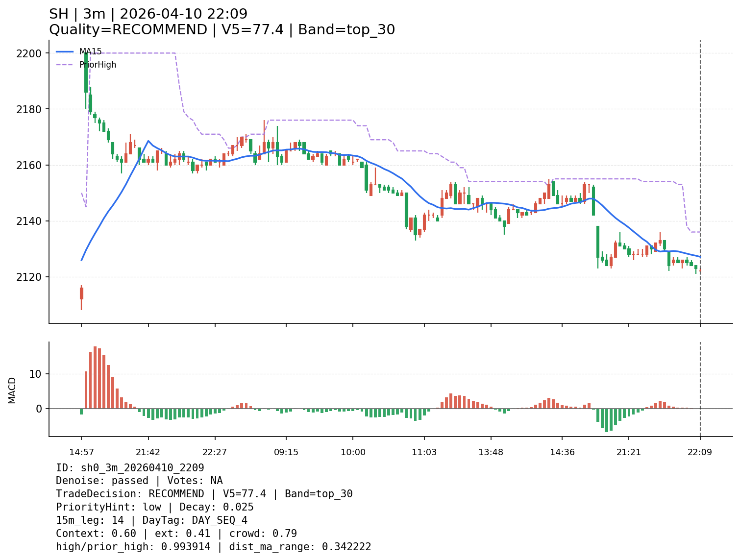The image size is (740, 560).
Task: Click the 2200 price axis label
Action: pyautogui.click(x=31, y=53)
